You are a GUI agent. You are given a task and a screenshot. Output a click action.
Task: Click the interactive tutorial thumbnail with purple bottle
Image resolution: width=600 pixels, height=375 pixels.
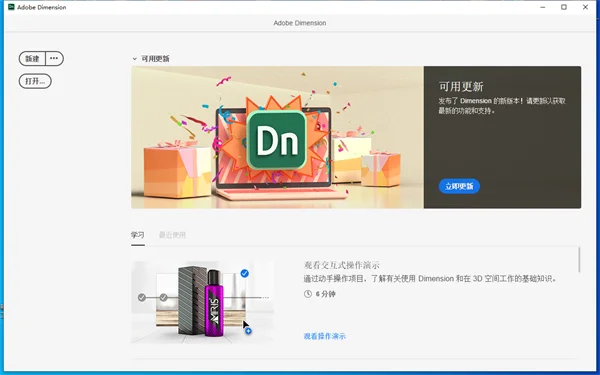pyautogui.click(x=202, y=302)
